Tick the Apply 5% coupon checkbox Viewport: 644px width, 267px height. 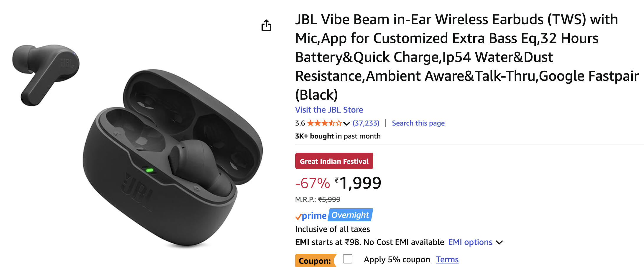[348, 259]
